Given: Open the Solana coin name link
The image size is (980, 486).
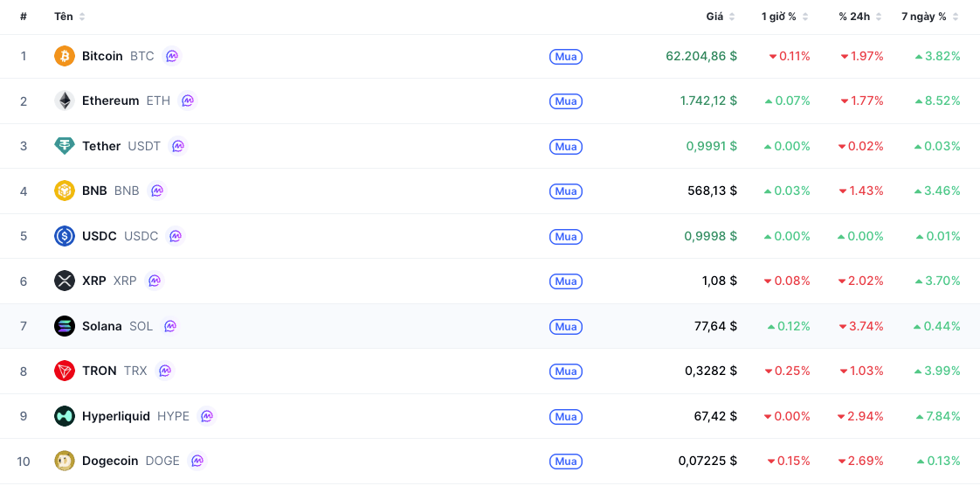Looking at the screenshot, I should (x=102, y=326).
